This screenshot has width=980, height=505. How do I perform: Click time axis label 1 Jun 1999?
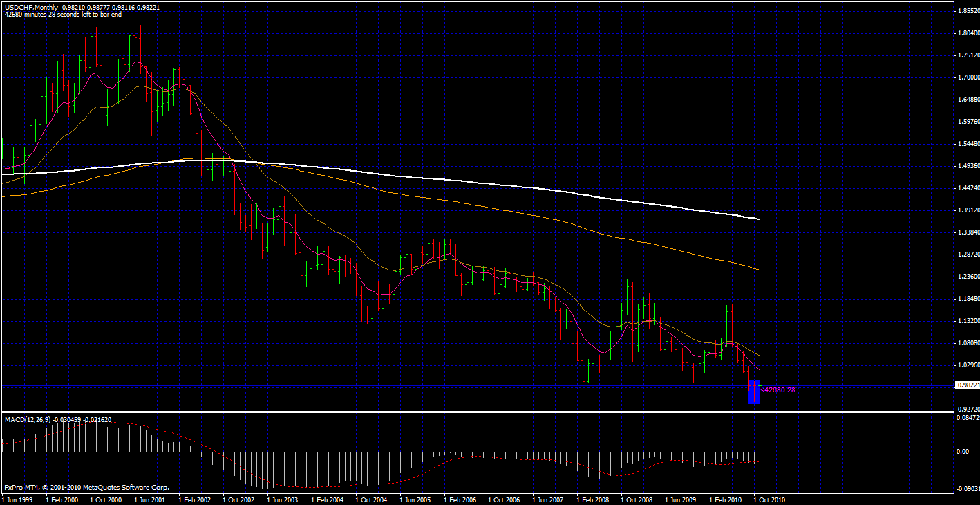pos(17,499)
